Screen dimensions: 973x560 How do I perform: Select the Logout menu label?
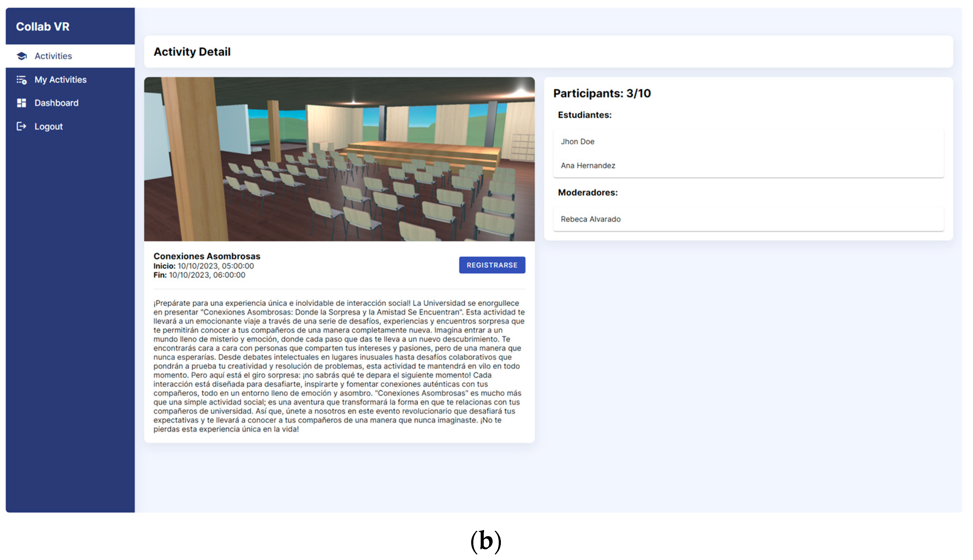[48, 127]
